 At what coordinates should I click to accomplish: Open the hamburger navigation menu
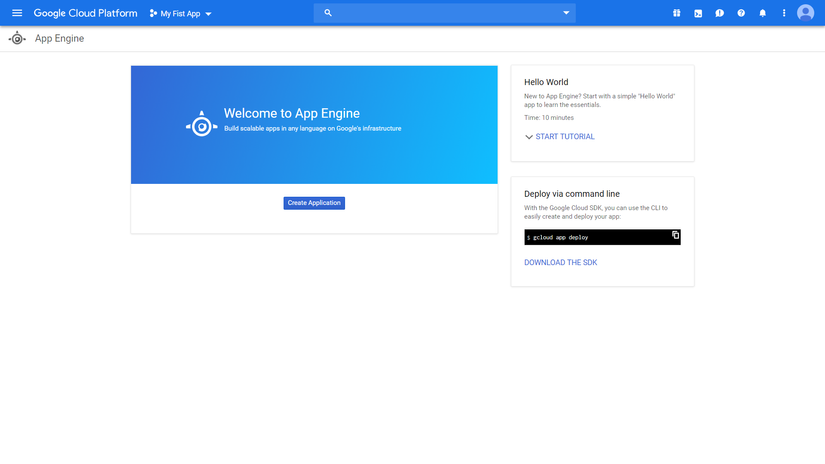(x=17, y=13)
